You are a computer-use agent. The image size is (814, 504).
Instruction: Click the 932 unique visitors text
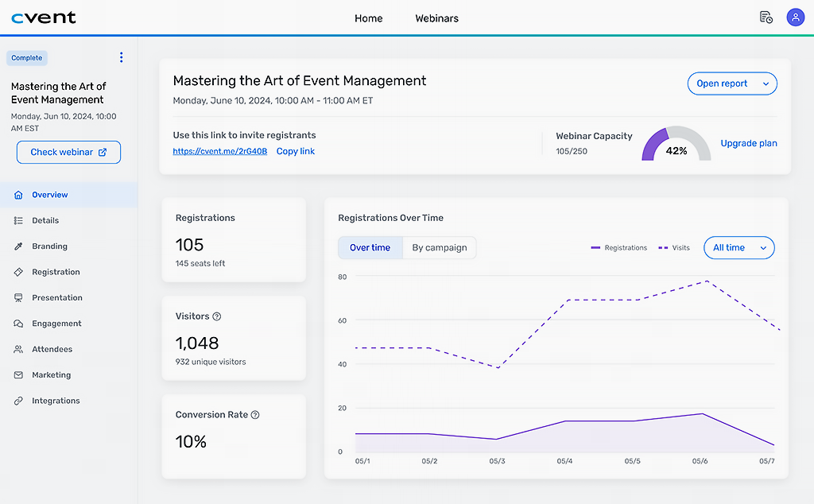pyautogui.click(x=210, y=362)
